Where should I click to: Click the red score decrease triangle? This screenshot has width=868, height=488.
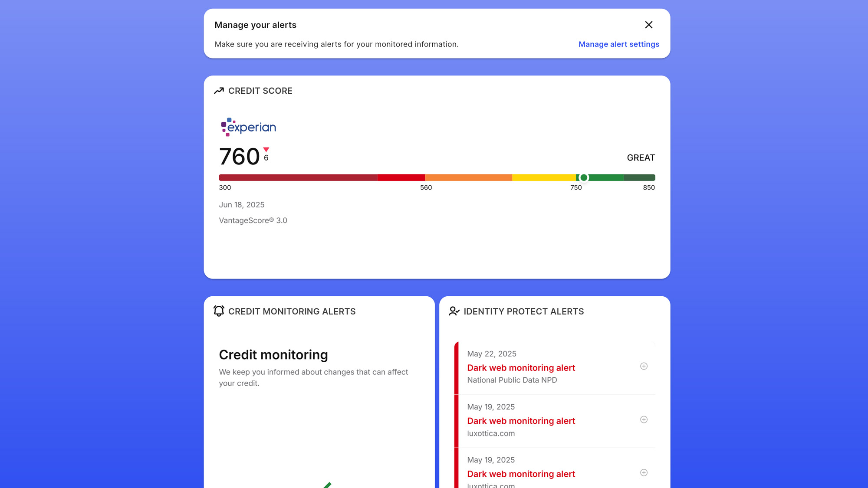266,150
